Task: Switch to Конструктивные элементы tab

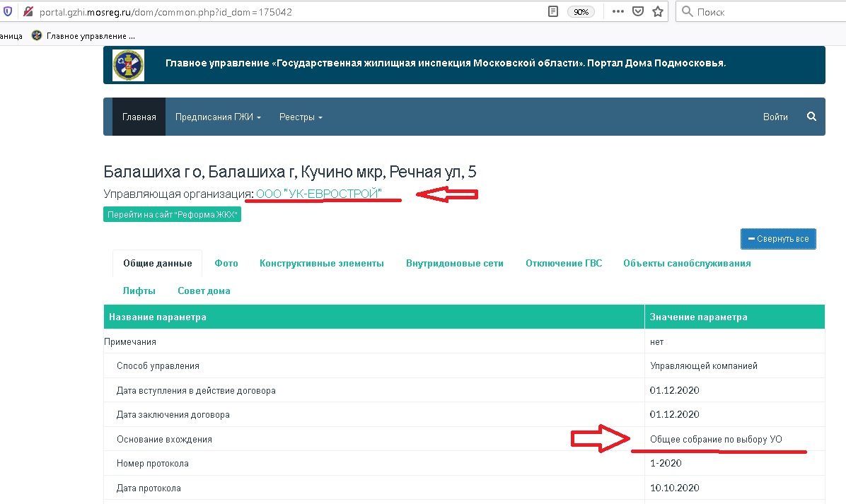Action: [x=322, y=264]
